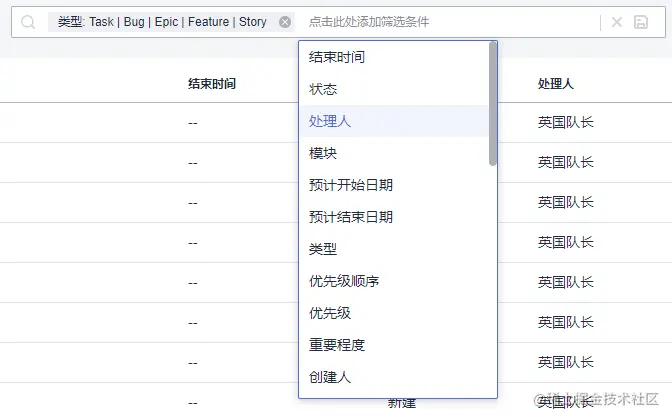Save the current filter with disk icon
Viewport: 672px width, 420px height.
coord(641,22)
